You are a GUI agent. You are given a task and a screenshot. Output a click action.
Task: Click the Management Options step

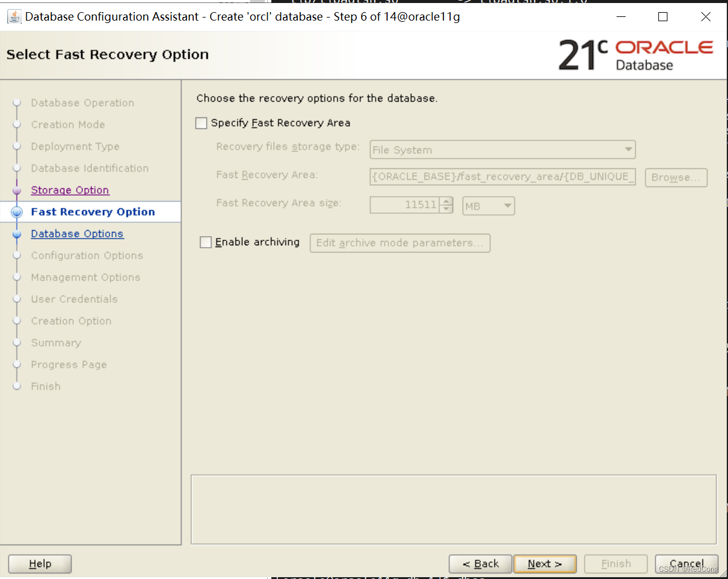[85, 277]
